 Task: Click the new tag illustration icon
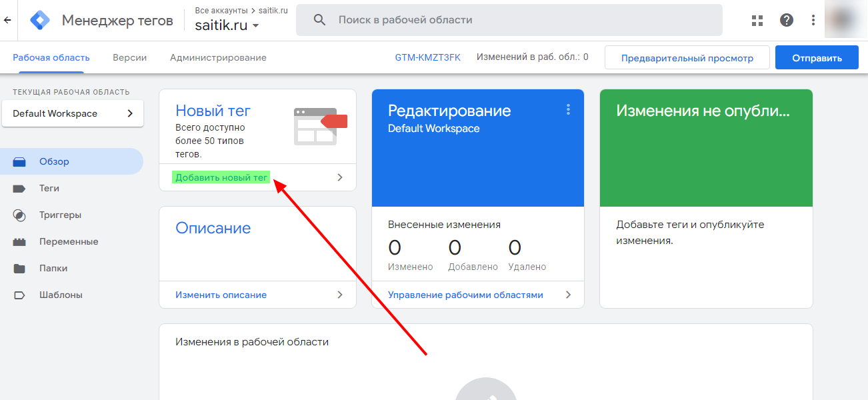click(321, 126)
